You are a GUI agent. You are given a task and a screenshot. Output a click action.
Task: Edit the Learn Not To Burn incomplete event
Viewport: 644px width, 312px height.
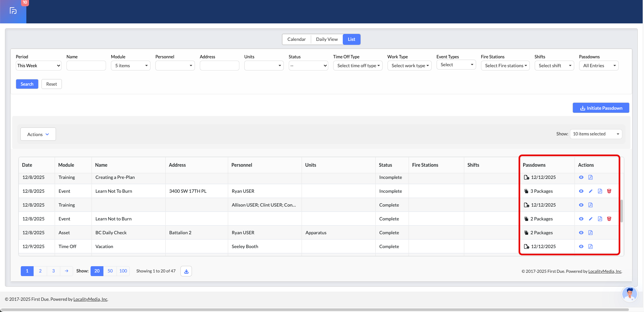click(x=591, y=191)
